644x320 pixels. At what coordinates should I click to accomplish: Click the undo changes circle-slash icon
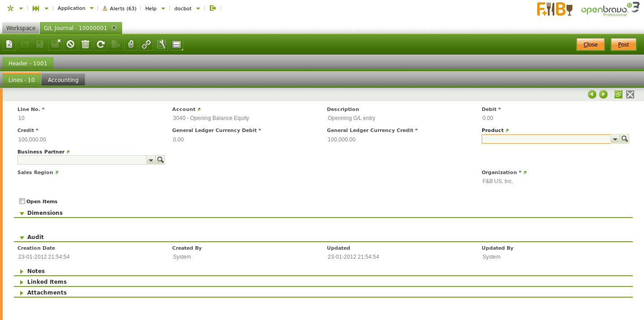(x=70, y=44)
